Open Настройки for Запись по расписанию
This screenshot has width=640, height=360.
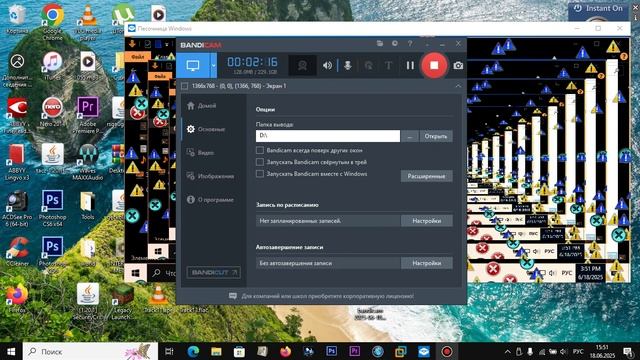click(427, 221)
